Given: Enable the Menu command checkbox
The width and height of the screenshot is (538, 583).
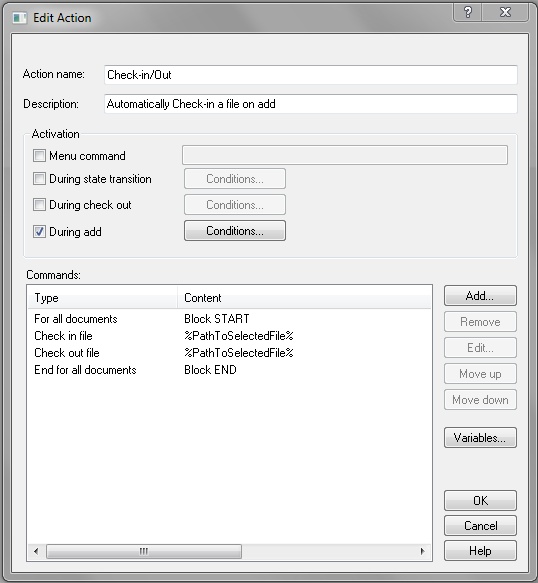Looking at the screenshot, I should pos(39,155).
